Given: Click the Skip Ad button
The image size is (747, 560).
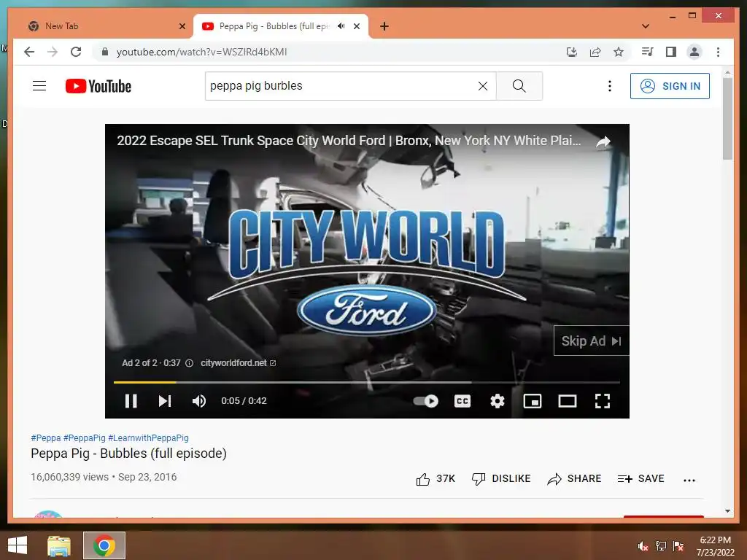Looking at the screenshot, I should (x=591, y=341).
